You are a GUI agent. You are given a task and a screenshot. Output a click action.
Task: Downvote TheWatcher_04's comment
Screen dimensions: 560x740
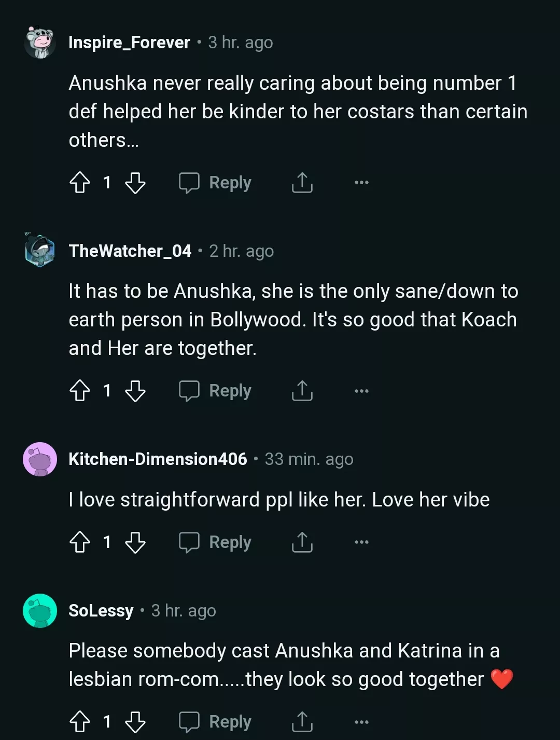(x=135, y=391)
